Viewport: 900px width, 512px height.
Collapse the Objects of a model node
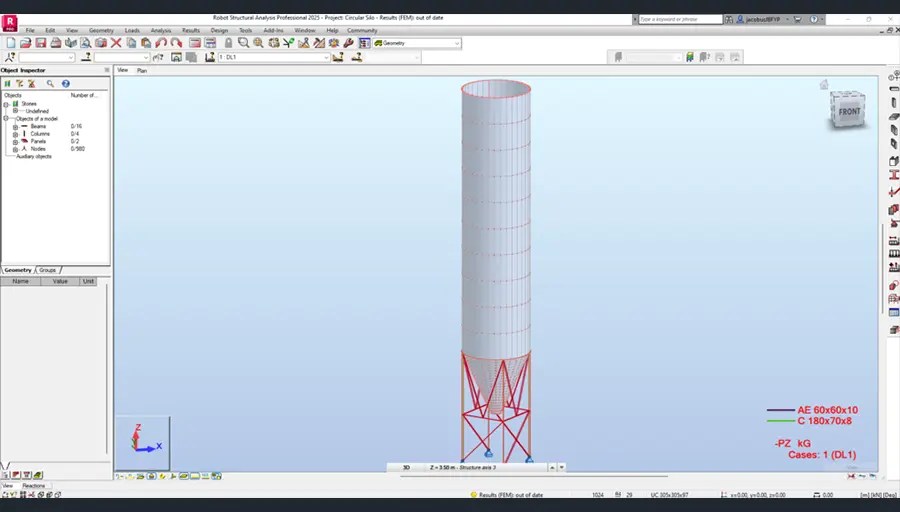6,119
